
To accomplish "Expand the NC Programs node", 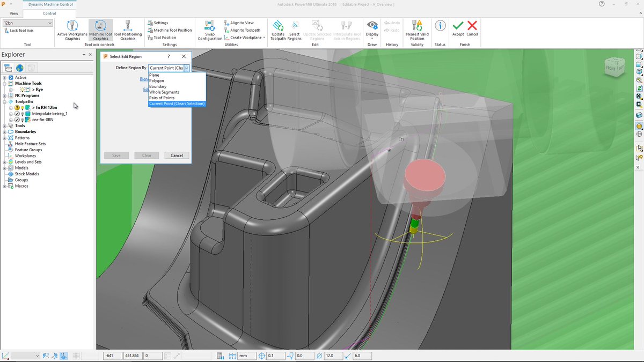I will tap(4, 95).
